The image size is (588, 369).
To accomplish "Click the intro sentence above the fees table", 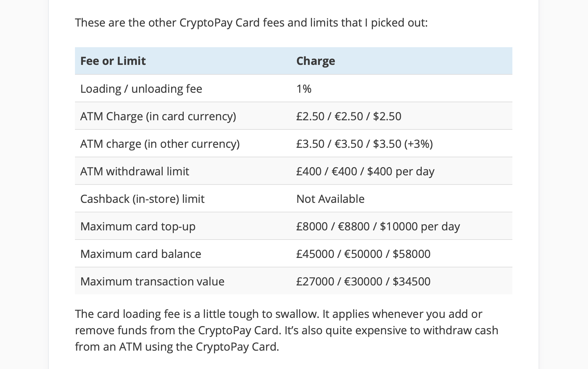I will tap(251, 23).
